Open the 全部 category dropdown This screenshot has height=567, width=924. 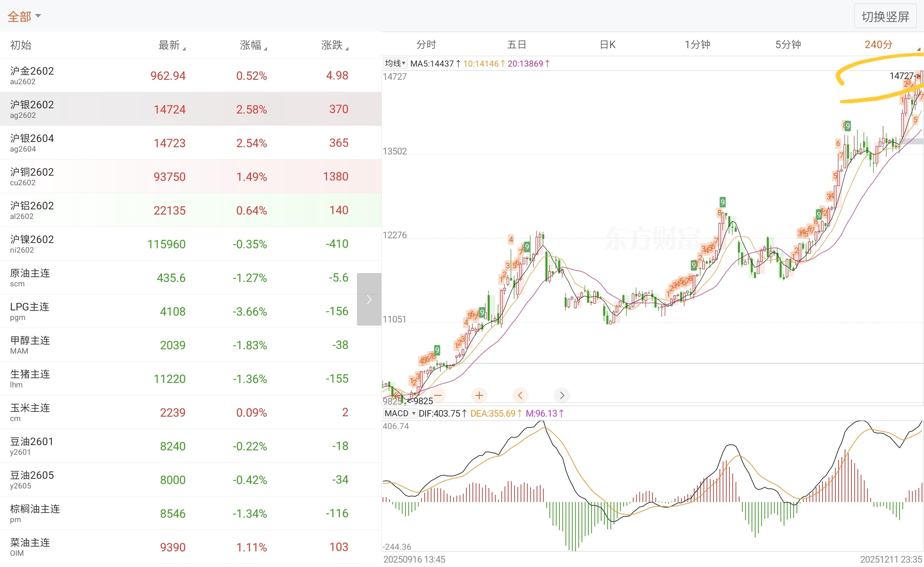coord(24,16)
